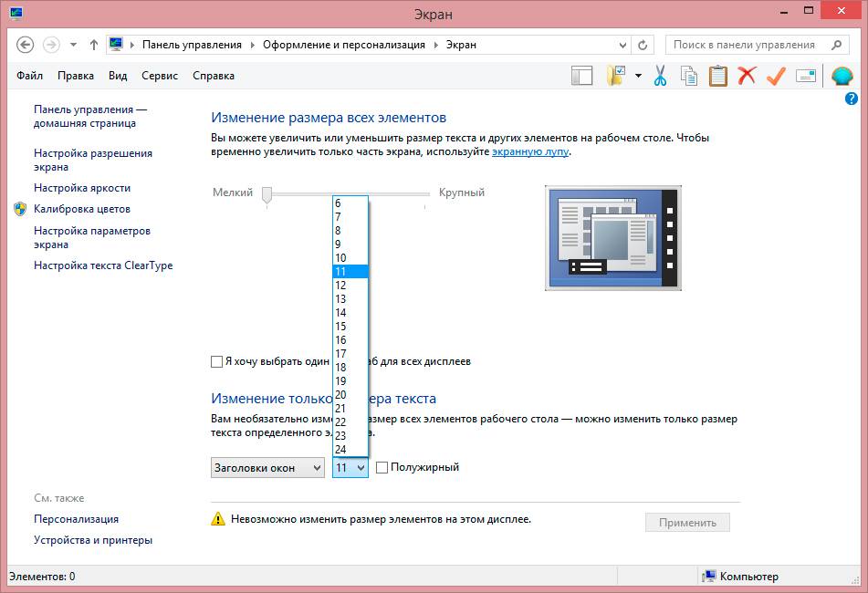Select font size 14 in list
868x593 pixels.
(350, 313)
